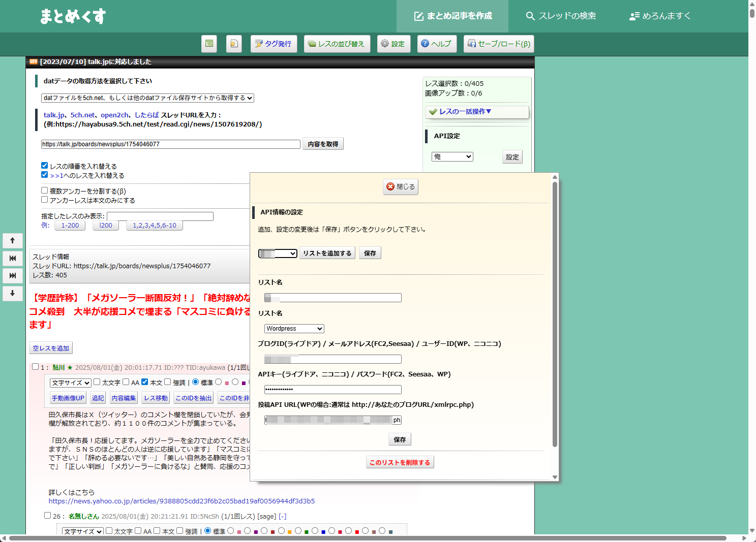Open セーブ/ロード(β) from the toolbar
Image resolution: width=756 pixels, height=542 pixels.
(x=499, y=44)
